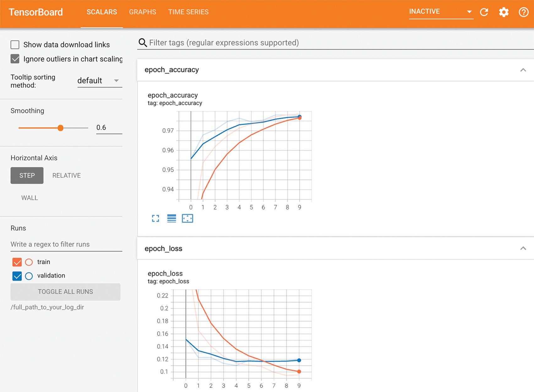Screen dimensions: 534x392
Task: Click the Smoothing slider handle
Action: pyautogui.click(x=61, y=128)
